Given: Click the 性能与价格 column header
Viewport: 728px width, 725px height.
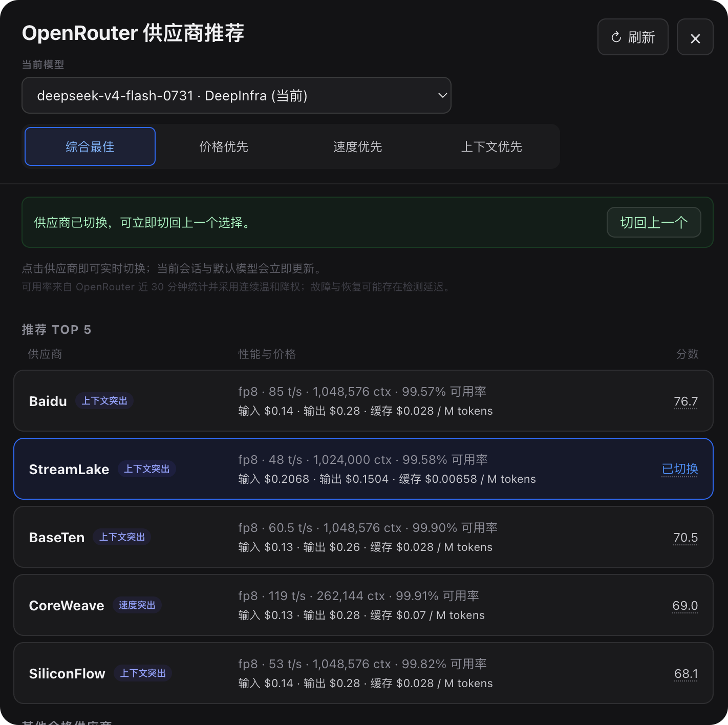Looking at the screenshot, I should pos(267,354).
